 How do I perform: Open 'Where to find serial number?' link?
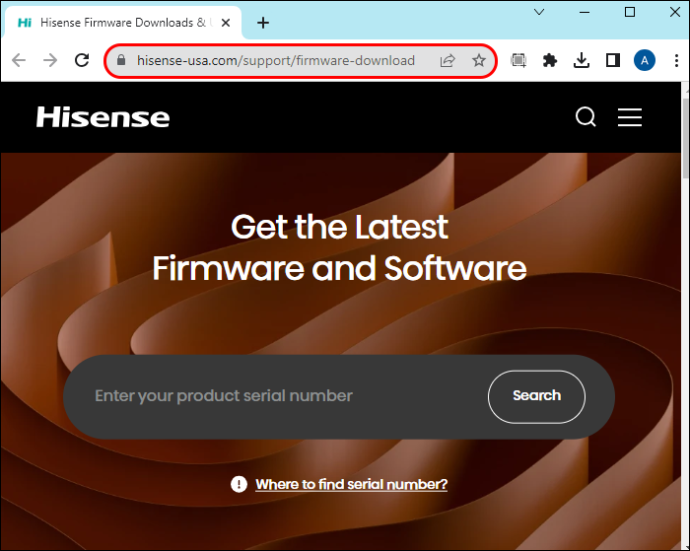[351, 484]
